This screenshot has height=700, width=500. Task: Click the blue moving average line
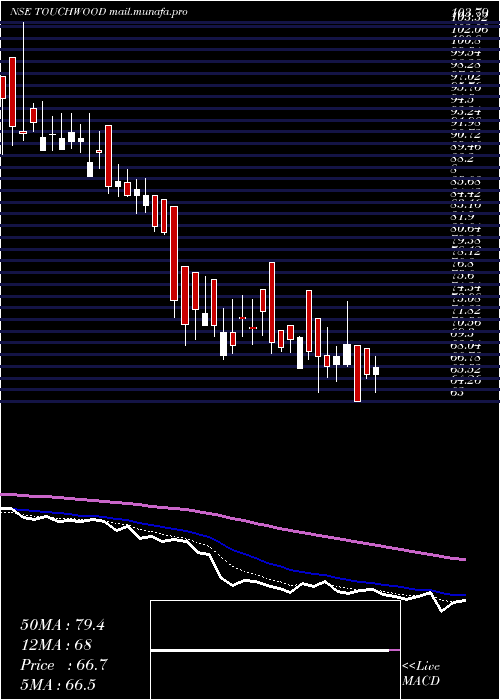[241, 553]
